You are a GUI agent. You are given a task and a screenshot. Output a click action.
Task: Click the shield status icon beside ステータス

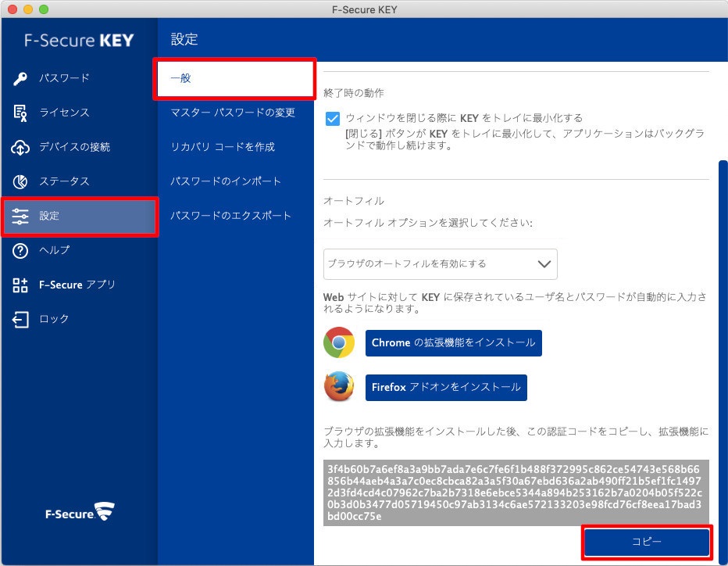[21, 181]
